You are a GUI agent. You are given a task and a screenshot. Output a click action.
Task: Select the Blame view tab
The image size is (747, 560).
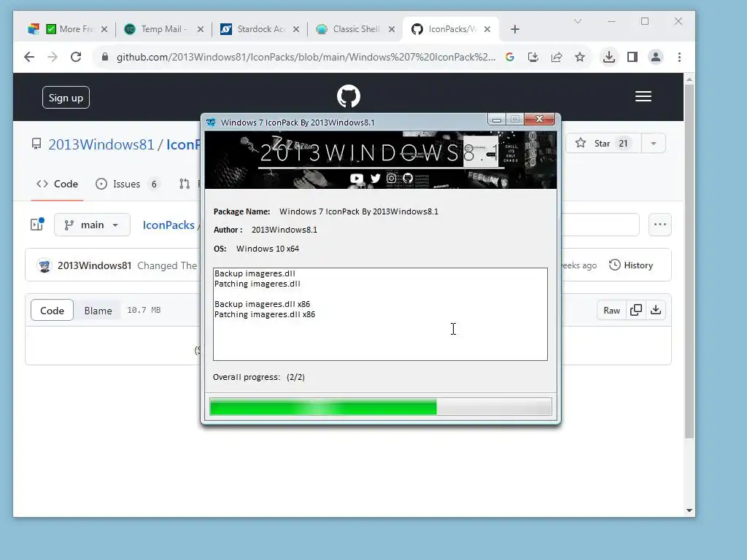98,311
